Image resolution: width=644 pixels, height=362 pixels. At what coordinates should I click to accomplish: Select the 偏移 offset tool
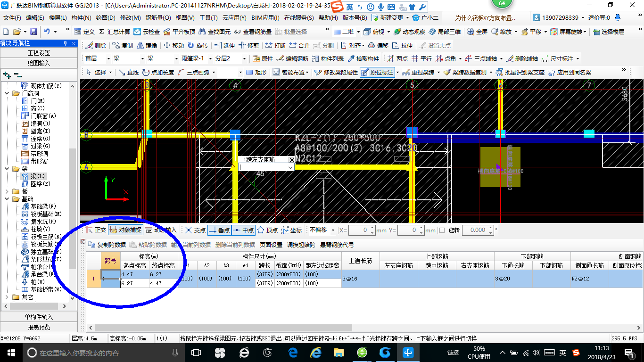pyautogui.click(x=378, y=45)
